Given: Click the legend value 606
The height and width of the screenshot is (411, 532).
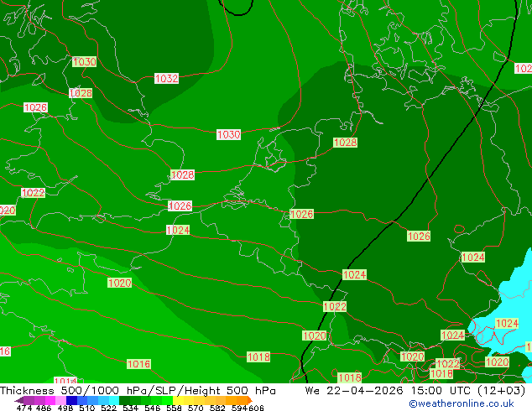Looking at the screenshot, I should pyautogui.click(x=256, y=408).
